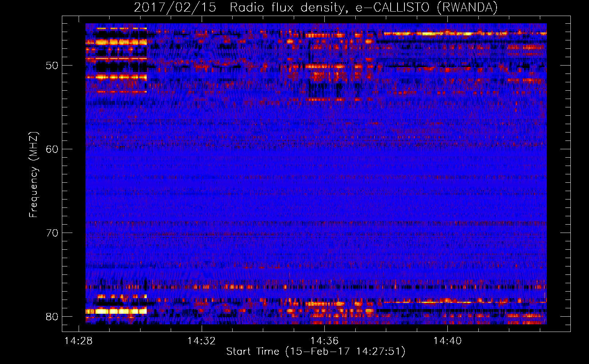Click the 70 frequency tick label
The image size is (589, 364).
coord(52,233)
